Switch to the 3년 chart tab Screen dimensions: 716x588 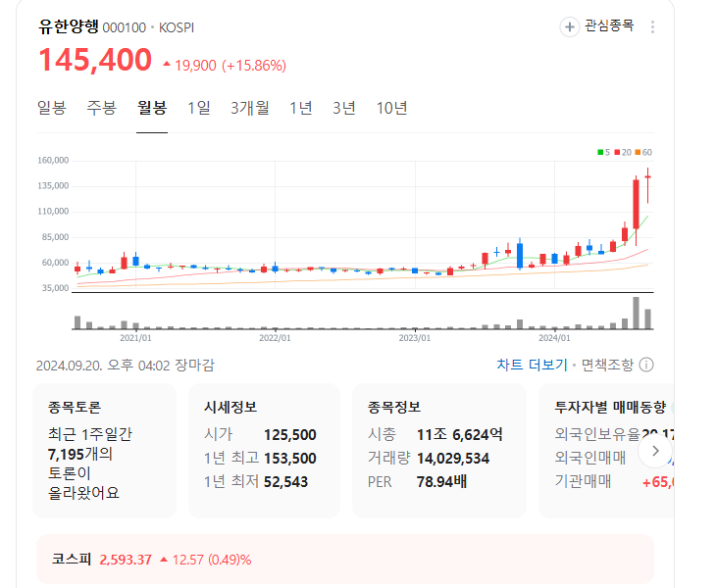(344, 109)
